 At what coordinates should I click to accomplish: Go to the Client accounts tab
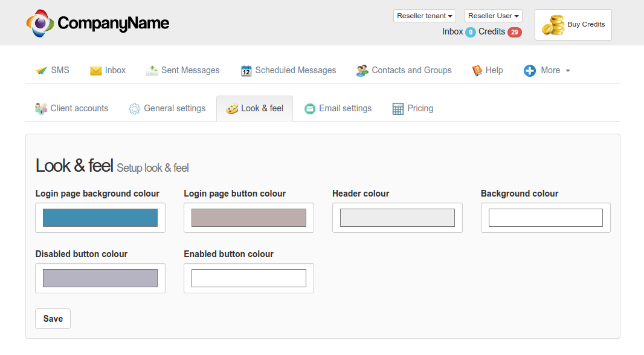(x=72, y=109)
